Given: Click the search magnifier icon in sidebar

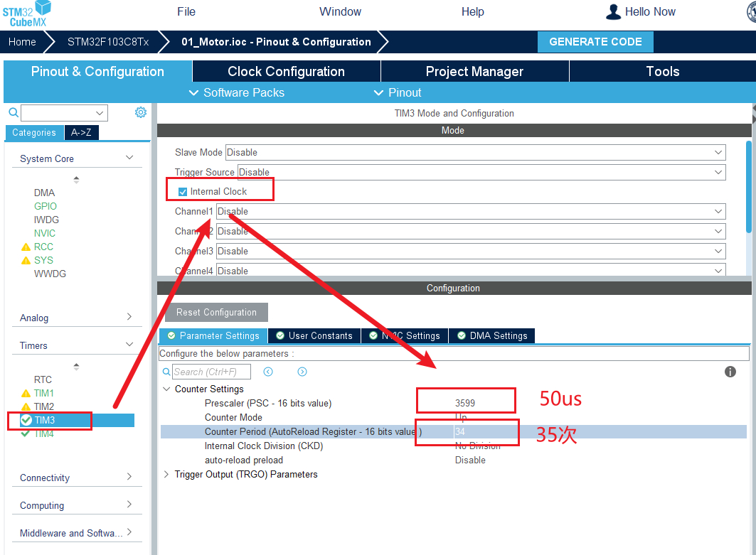Looking at the screenshot, I should point(13,112).
